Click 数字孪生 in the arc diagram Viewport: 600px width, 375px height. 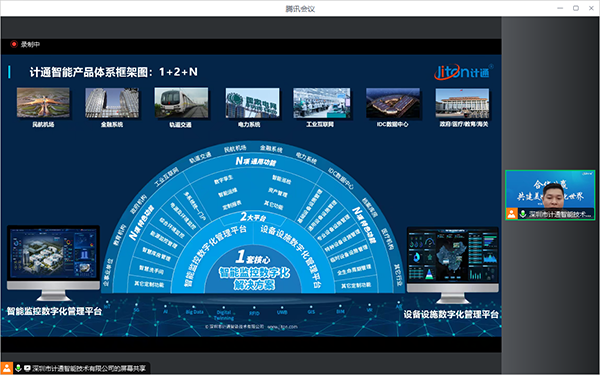click(223, 180)
